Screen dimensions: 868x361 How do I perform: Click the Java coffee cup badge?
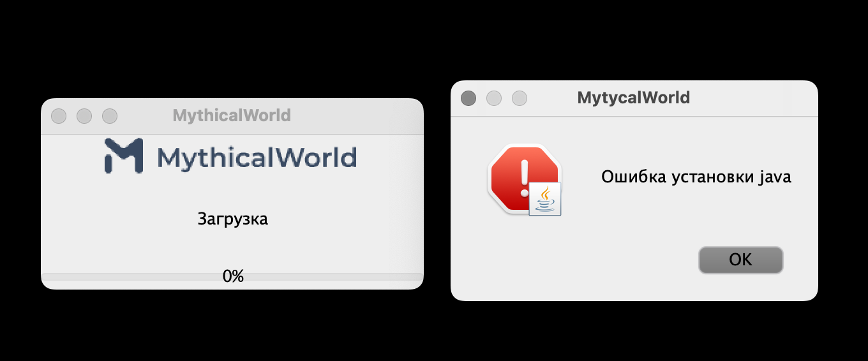click(x=545, y=199)
